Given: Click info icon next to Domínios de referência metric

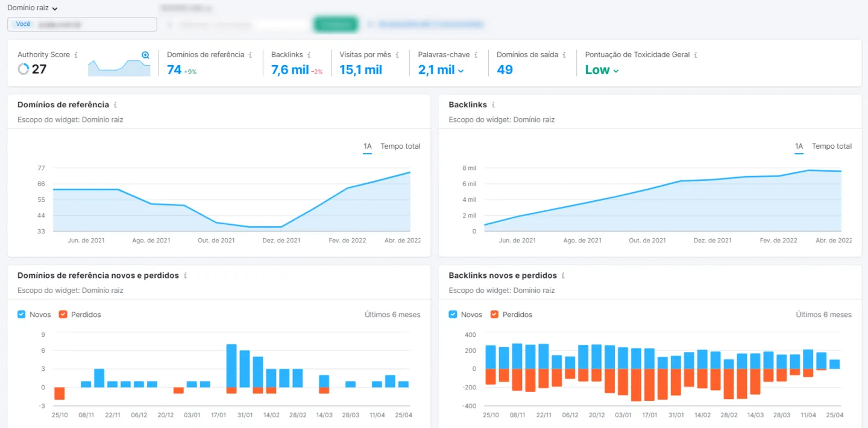Looking at the screenshot, I should pyautogui.click(x=250, y=55).
